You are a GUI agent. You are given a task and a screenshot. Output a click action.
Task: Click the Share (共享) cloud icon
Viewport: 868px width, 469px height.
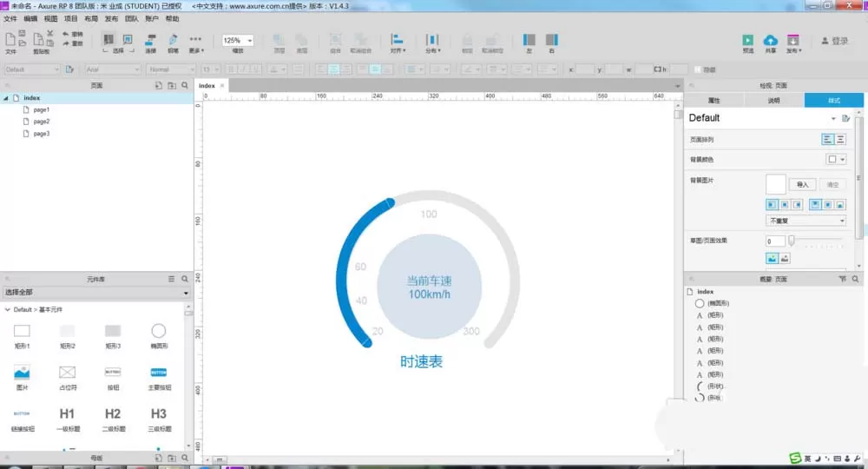pyautogui.click(x=770, y=41)
